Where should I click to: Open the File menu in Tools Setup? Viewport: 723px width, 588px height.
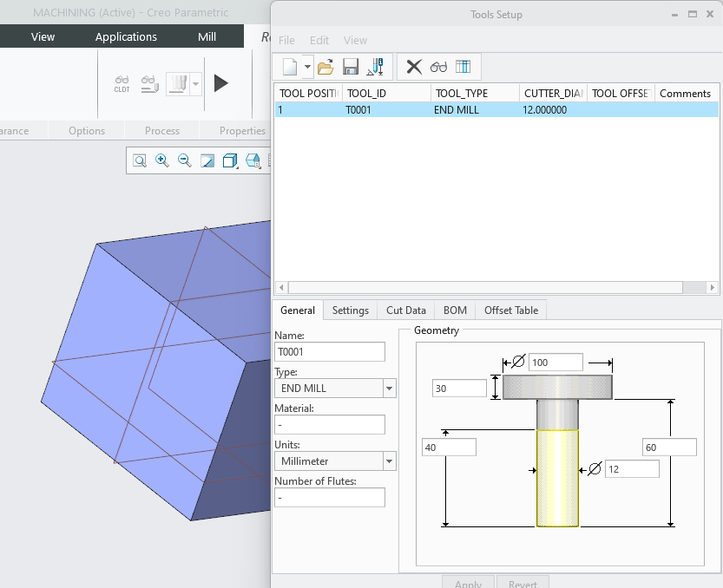[286, 41]
